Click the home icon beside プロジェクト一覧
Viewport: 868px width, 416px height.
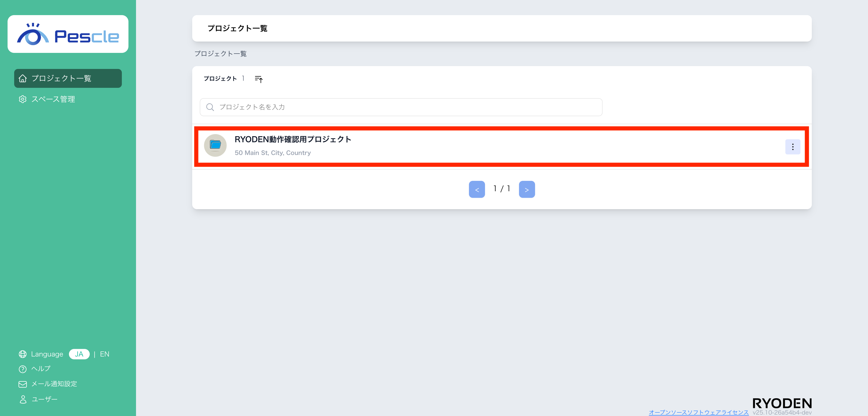coord(23,78)
